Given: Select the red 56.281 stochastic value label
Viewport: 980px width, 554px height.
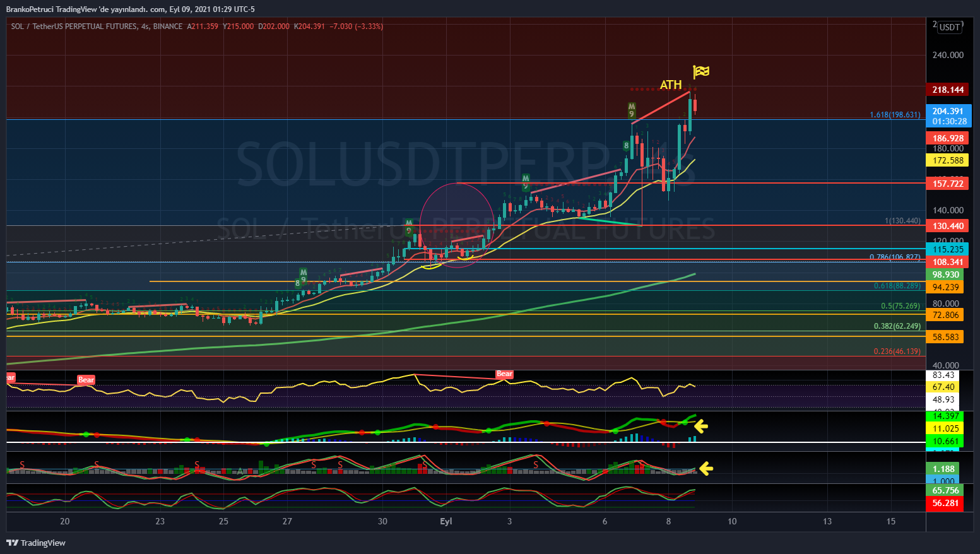Looking at the screenshot, I should 945,503.
